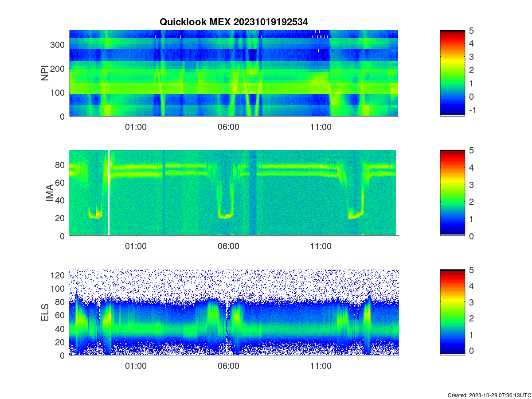Click the 11:00 tick under NPI panel

tap(321, 126)
